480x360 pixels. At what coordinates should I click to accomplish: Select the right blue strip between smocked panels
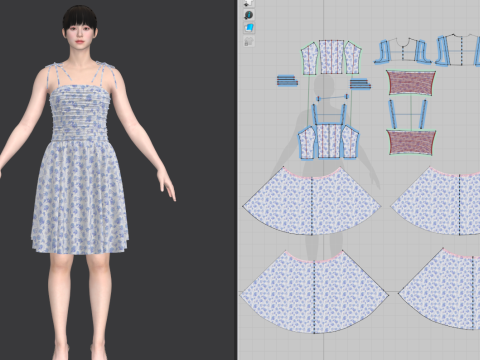tap(423, 114)
